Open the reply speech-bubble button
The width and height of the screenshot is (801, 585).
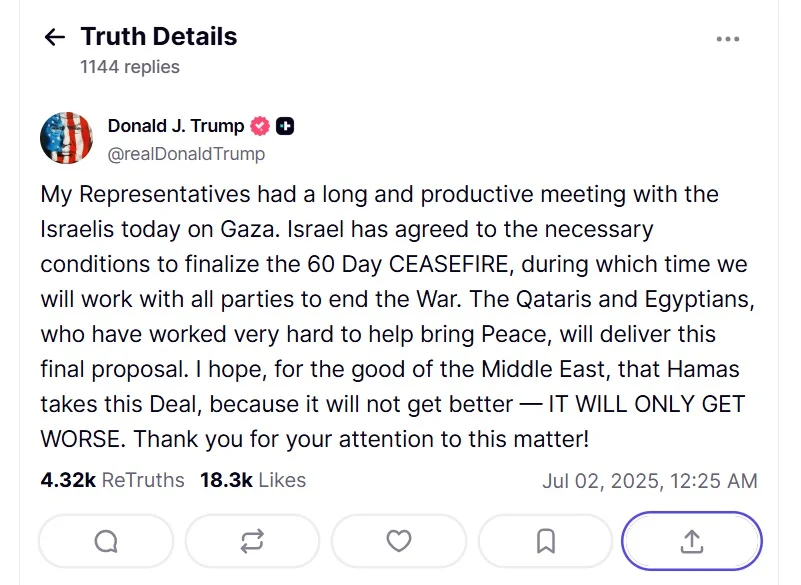point(106,541)
